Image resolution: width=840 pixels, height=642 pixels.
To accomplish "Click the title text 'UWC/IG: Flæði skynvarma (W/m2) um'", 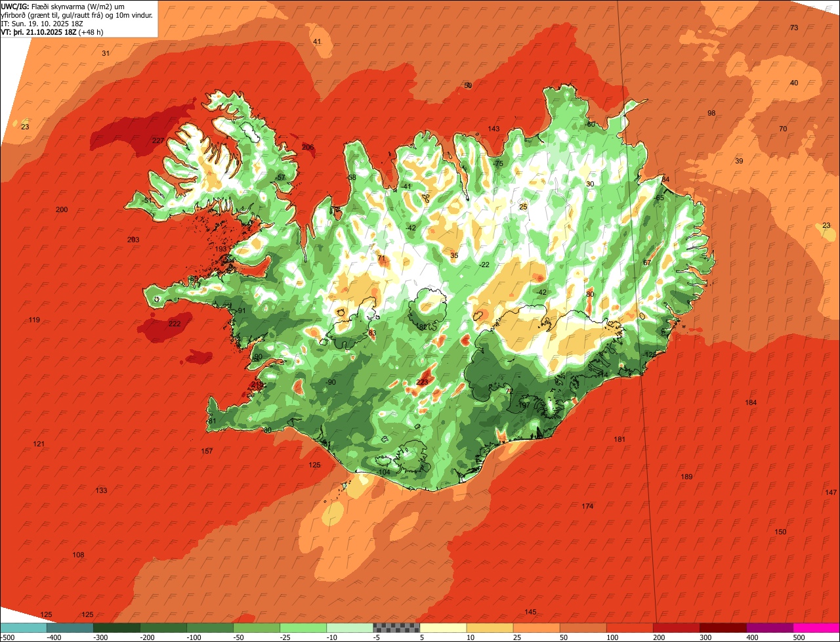I will pos(62,6).
